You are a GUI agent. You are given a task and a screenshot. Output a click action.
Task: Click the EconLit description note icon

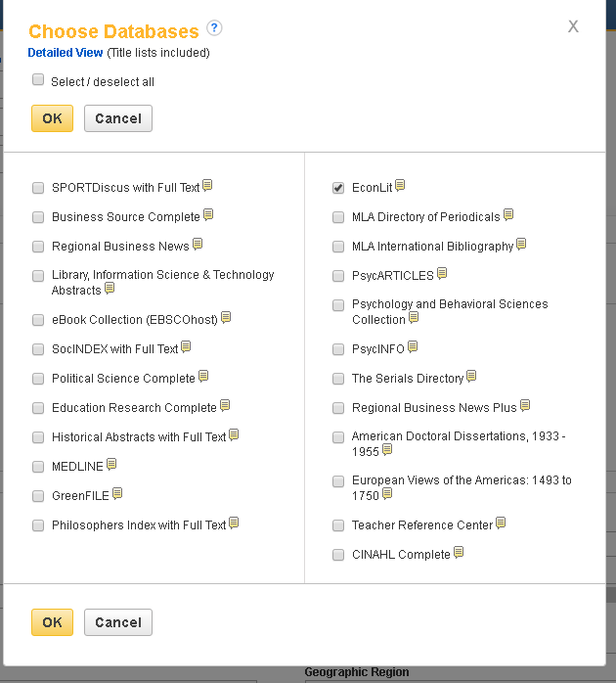point(400,185)
